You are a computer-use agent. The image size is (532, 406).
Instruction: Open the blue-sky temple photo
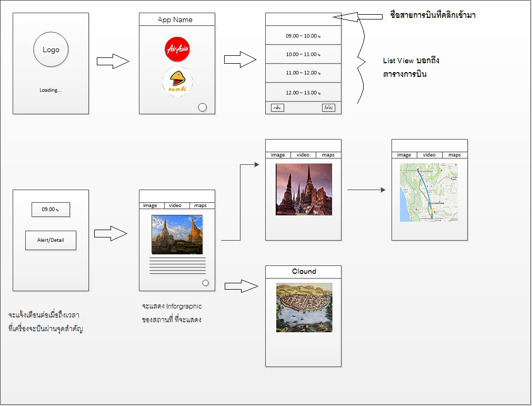tap(177, 234)
